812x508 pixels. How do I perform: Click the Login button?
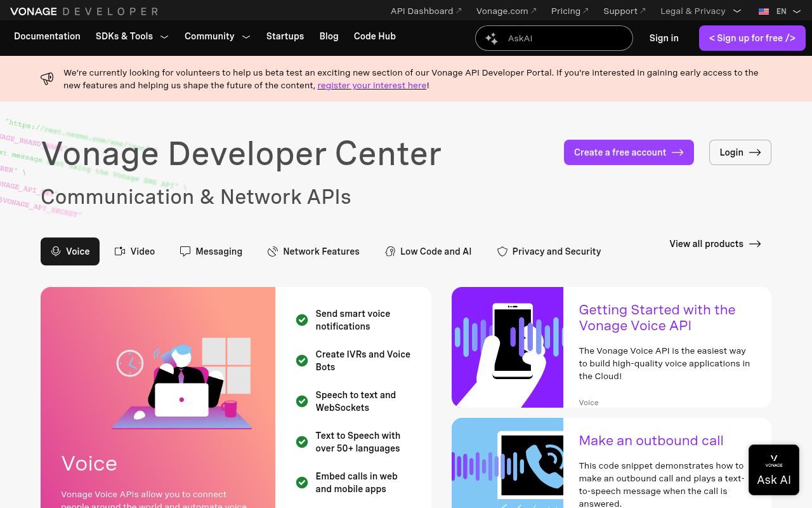click(740, 152)
